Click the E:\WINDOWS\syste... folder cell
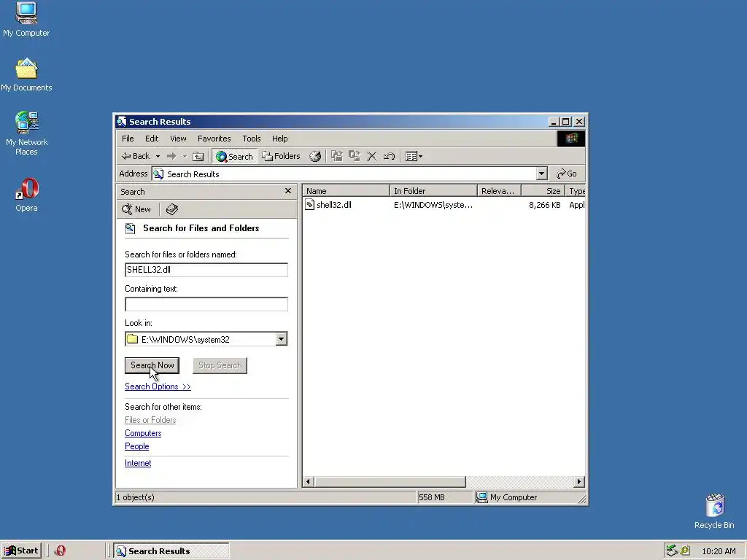Viewport: 747px width, 560px height. point(433,205)
